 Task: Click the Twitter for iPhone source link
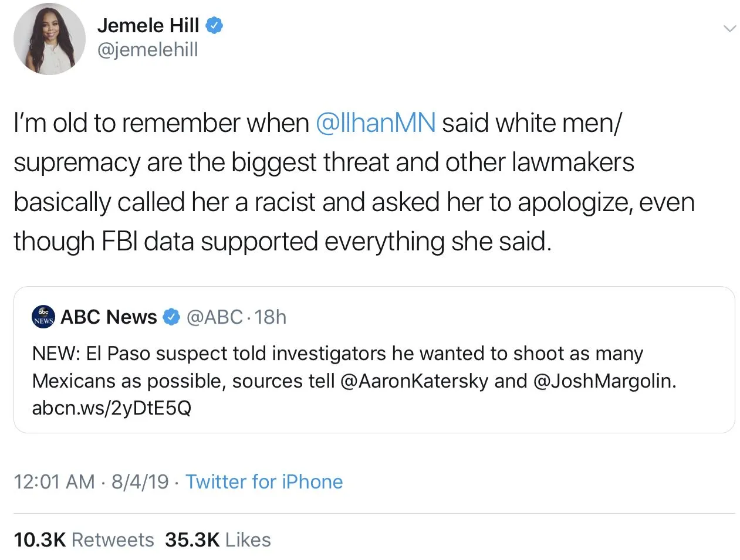(x=264, y=482)
